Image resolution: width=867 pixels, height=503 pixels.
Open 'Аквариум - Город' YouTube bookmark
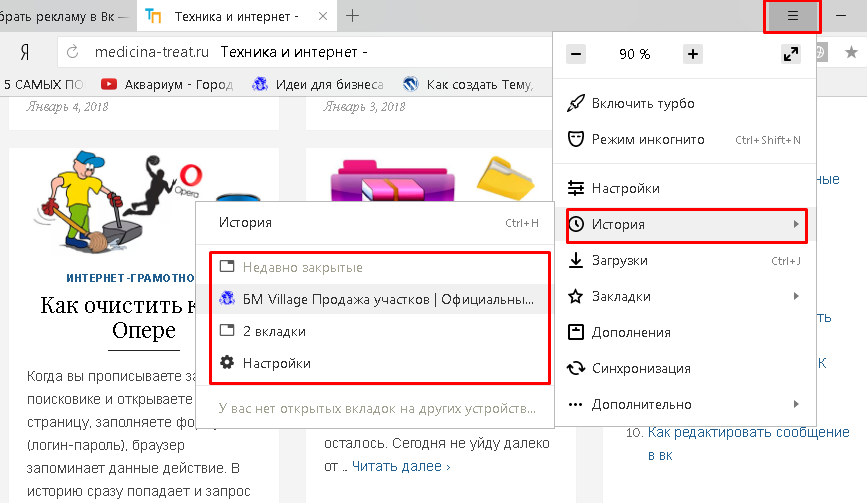tap(167, 85)
